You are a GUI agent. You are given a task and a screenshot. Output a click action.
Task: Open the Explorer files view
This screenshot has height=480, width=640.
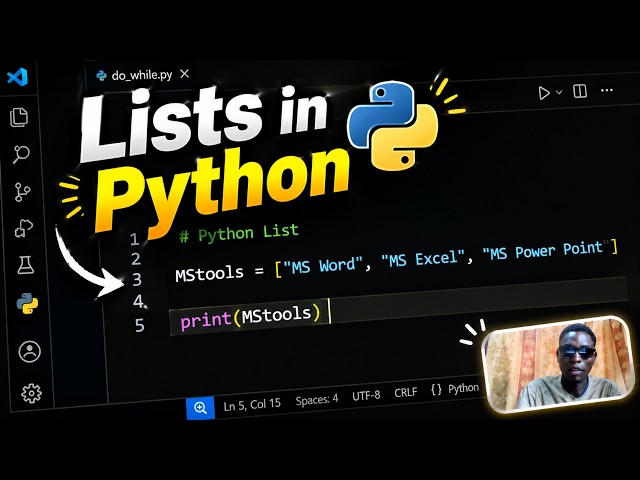pos(19,117)
